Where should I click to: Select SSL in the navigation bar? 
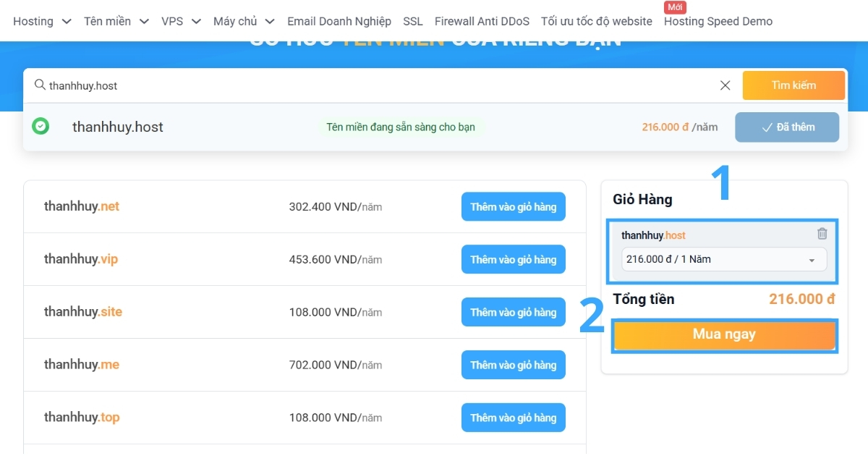tap(412, 21)
